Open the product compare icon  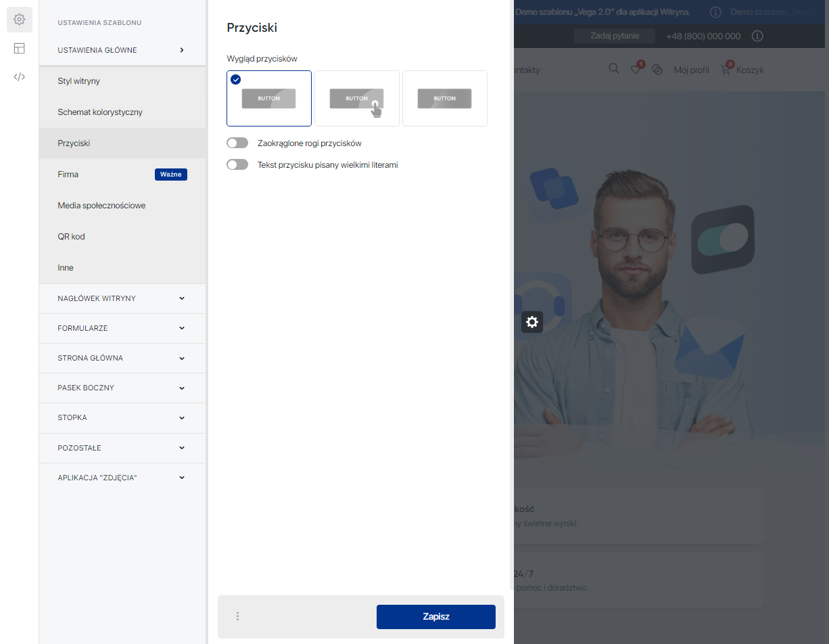(x=657, y=70)
